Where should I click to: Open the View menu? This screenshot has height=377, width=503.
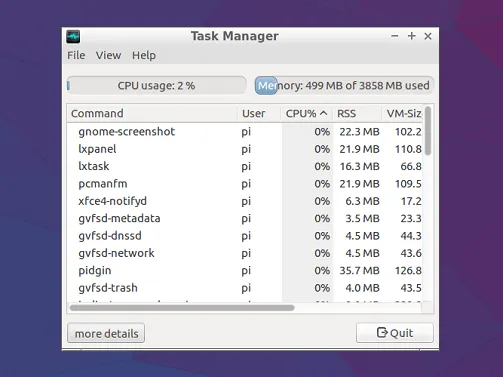[x=108, y=55]
